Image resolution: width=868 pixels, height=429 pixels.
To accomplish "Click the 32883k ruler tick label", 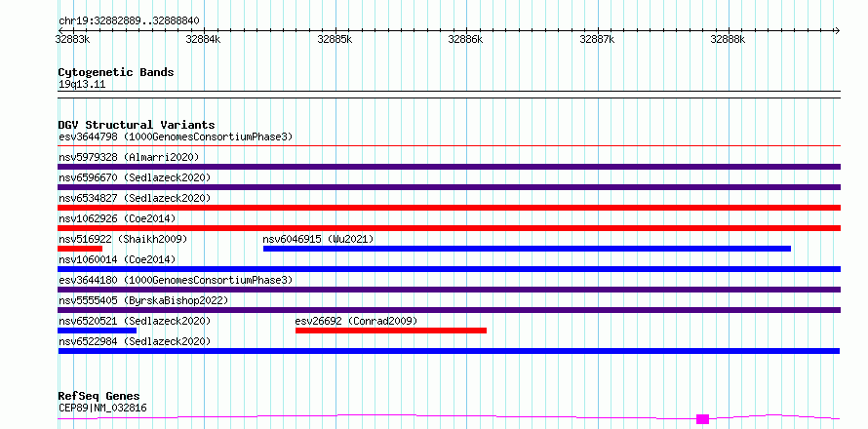I will (x=72, y=39).
